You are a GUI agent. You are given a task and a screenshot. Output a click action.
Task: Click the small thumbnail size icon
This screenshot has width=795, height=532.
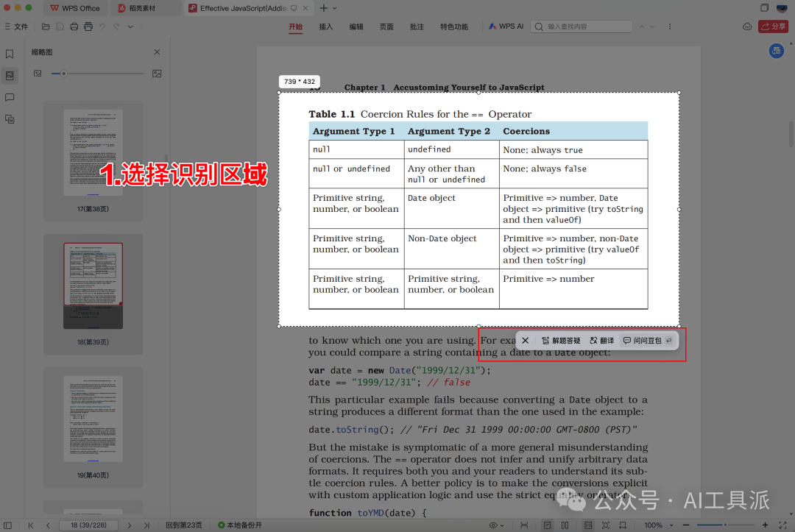pos(38,74)
